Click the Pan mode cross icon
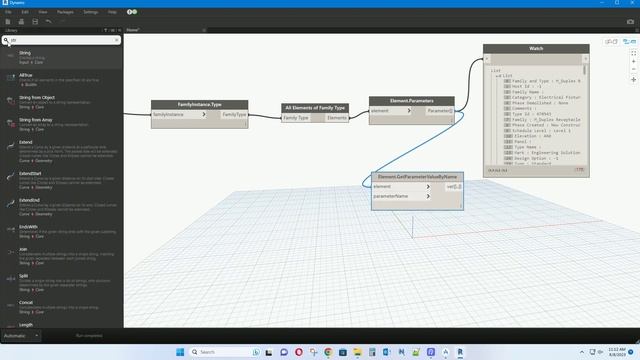This screenshot has height=360, width=640. pos(633,80)
